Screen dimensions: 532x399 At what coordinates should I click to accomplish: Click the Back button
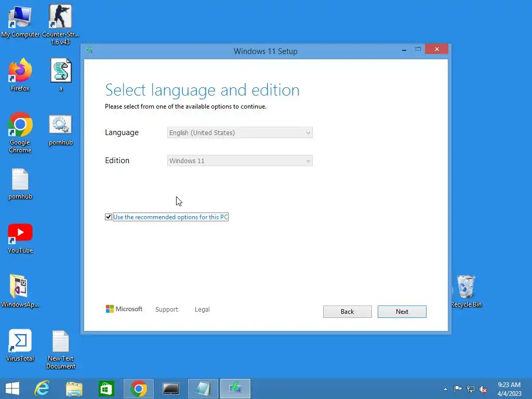pyautogui.click(x=347, y=312)
